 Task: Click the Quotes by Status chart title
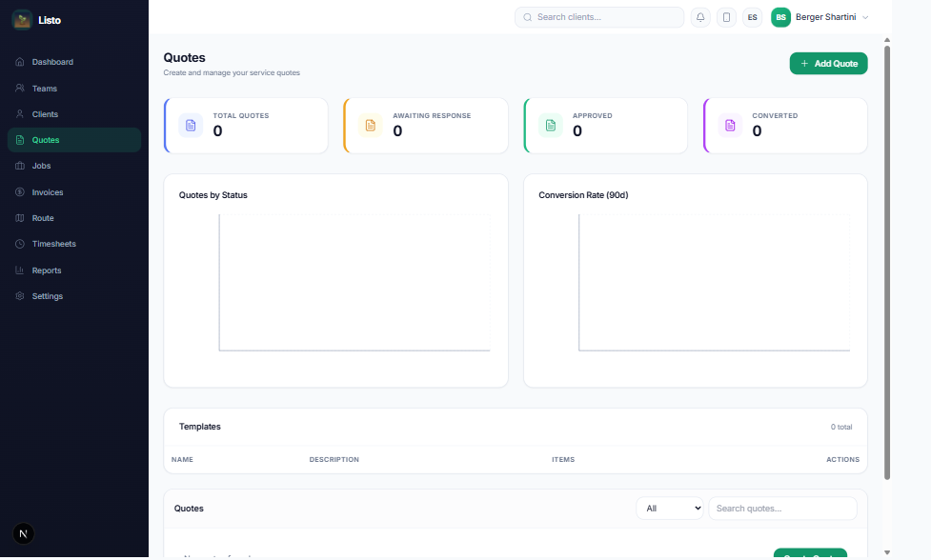(x=213, y=195)
